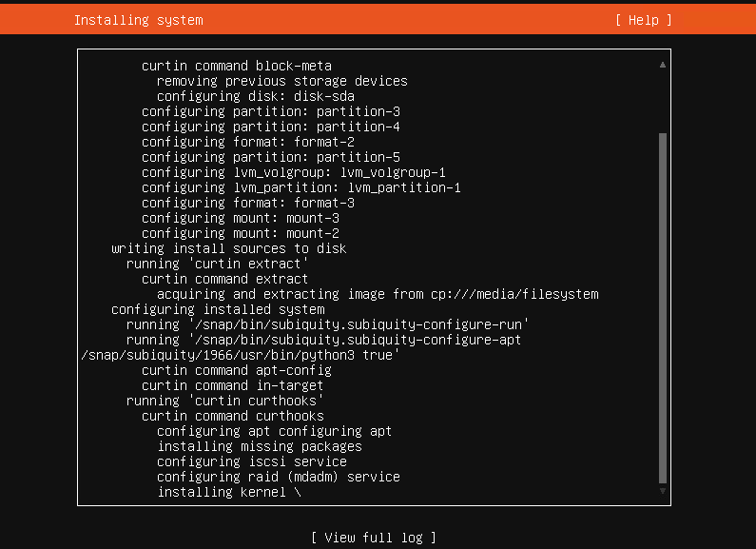Viewport: 756px width, 549px height.
Task: Click the View full log button
Action: (373, 538)
